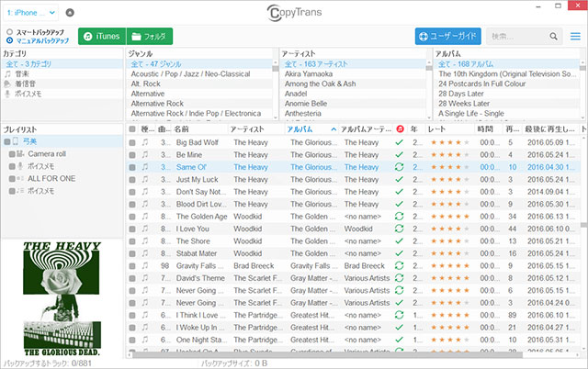The image size is (588, 369).
Task: Click the eject device icon
Action: coord(72,13)
